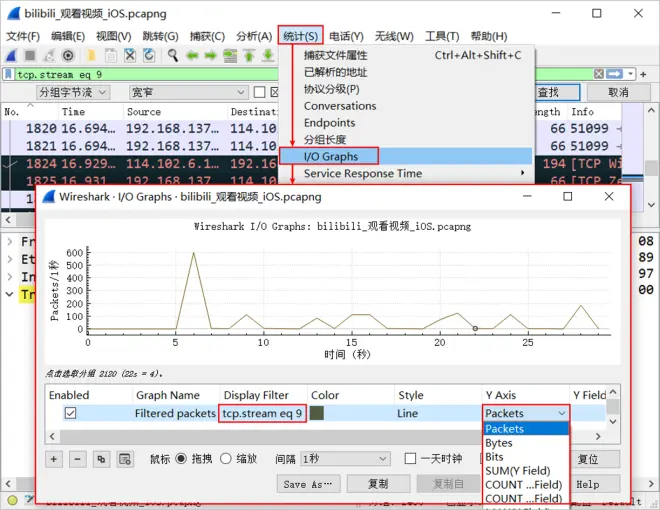Click the Save As… button
The height and width of the screenshot is (510, 660).
click(x=309, y=484)
